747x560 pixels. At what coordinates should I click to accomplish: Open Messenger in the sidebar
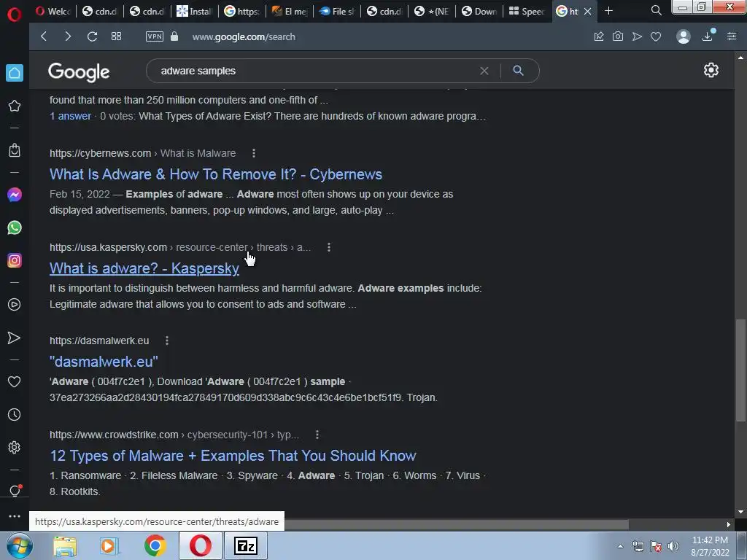[15, 195]
